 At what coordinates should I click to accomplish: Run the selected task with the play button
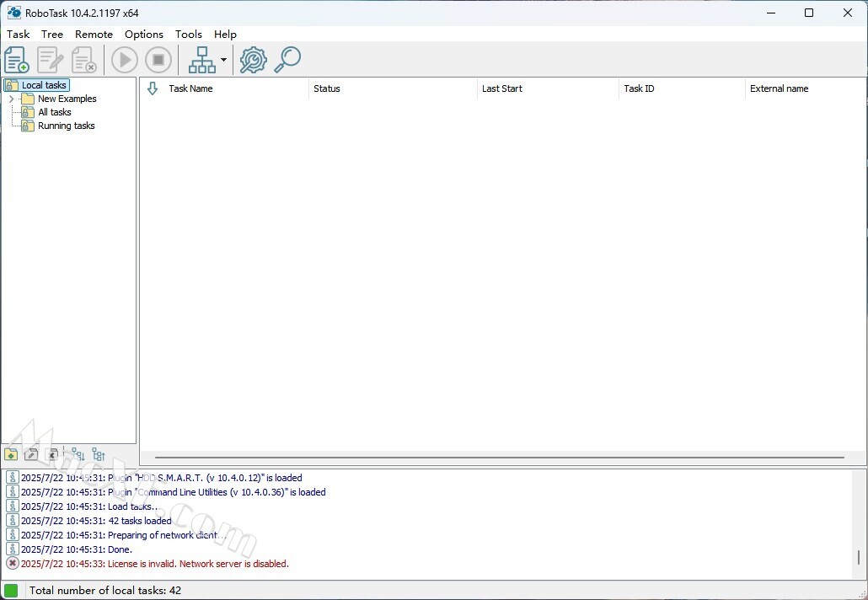[125, 60]
